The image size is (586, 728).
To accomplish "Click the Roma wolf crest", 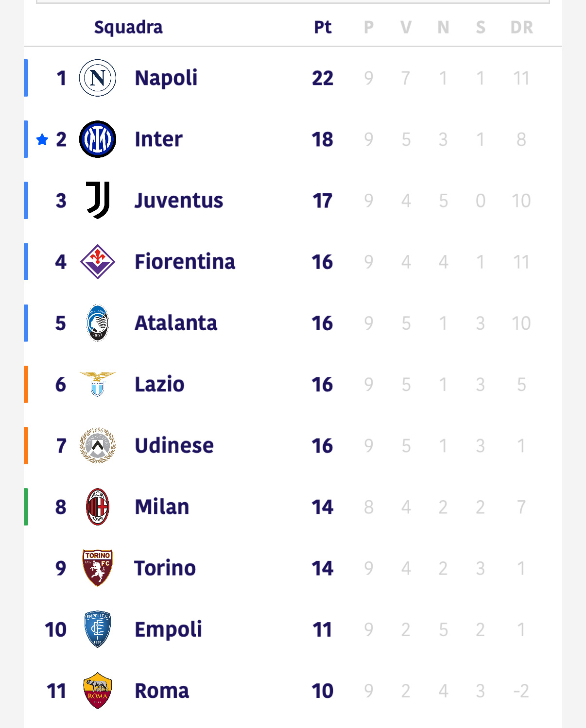I will tap(98, 691).
